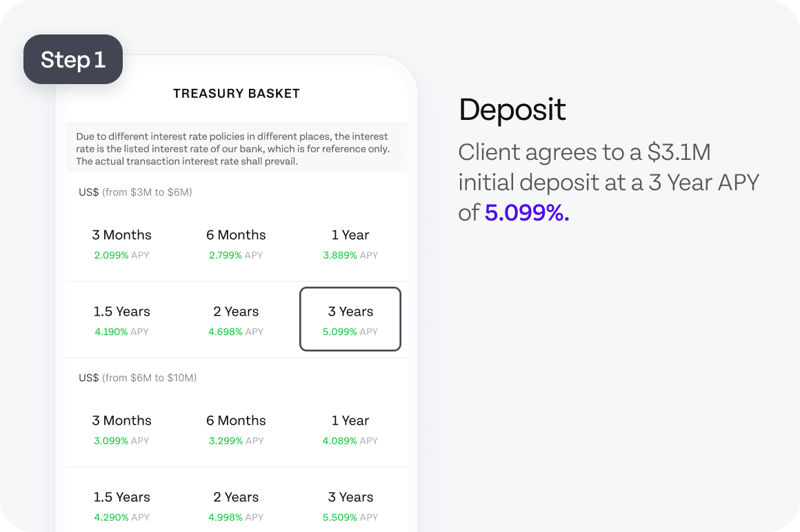Image resolution: width=800 pixels, height=532 pixels.
Task: Select the 3 Months 2.099% APY option
Action: (121, 244)
